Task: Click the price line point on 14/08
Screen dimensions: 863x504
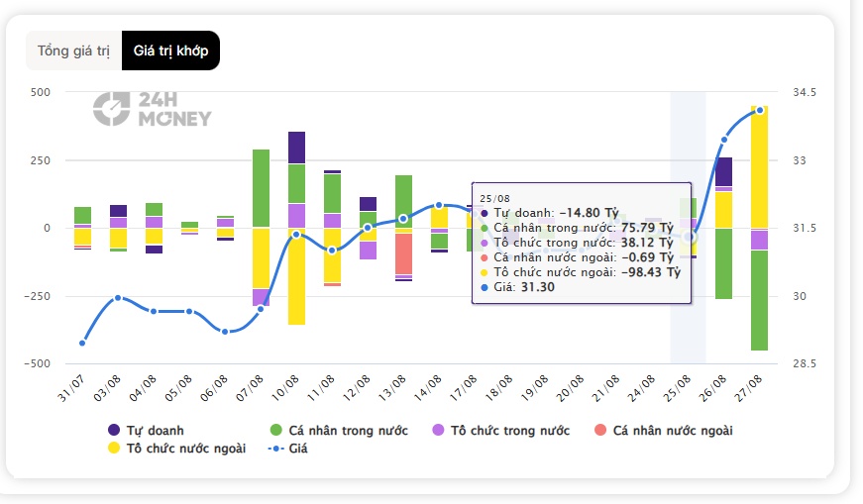Action: click(x=439, y=205)
